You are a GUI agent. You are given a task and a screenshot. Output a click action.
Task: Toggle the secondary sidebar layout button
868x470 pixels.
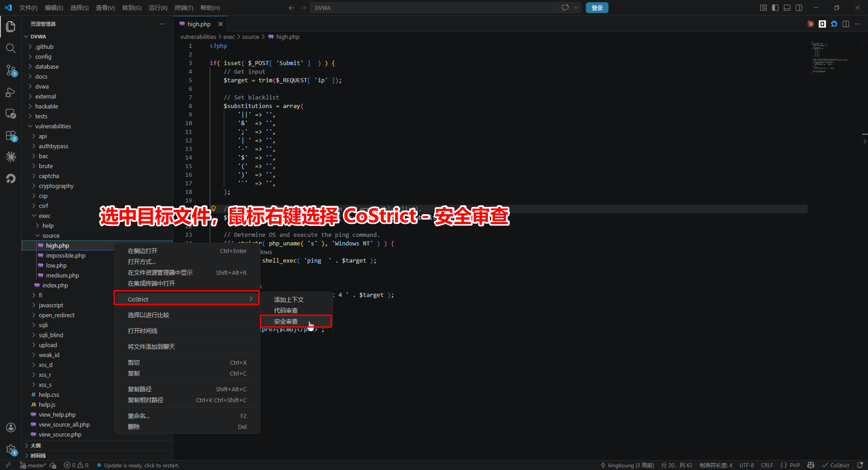point(799,8)
